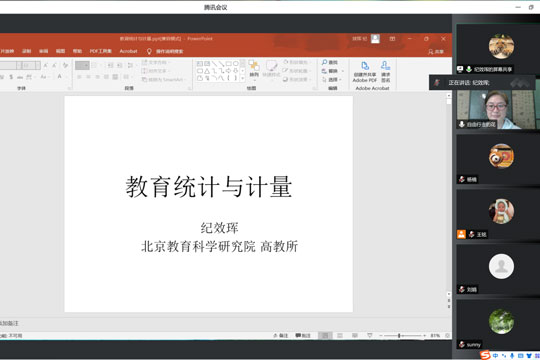Screen dimensions: 540x360
Task: Toggle justify paragraph alignment
Action: point(106,77)
